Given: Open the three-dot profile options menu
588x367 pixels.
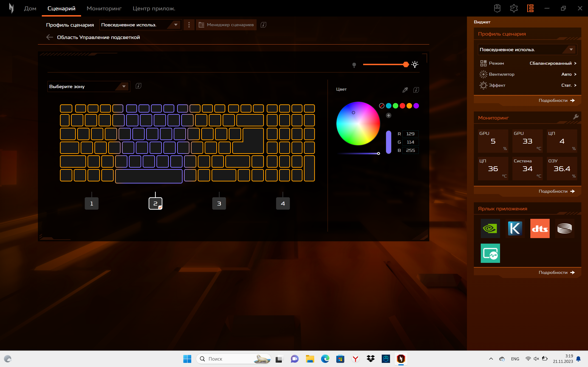Looking at the screenshot, I should coord(189,25).
